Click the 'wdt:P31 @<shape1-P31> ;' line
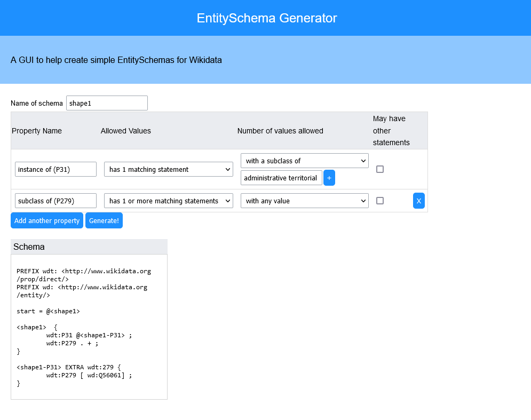This screenshot has width=531, height=420. 89,335
